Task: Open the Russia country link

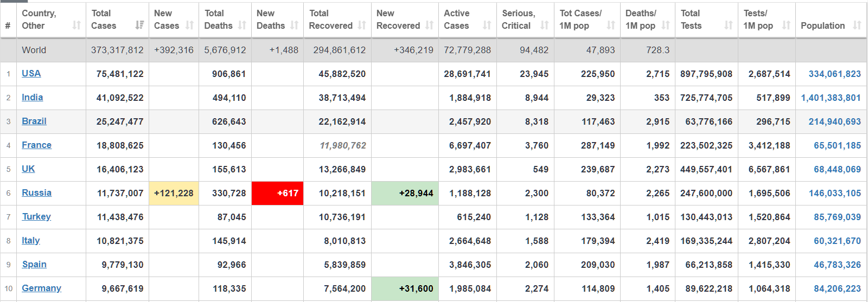Action: coord(37,192)
